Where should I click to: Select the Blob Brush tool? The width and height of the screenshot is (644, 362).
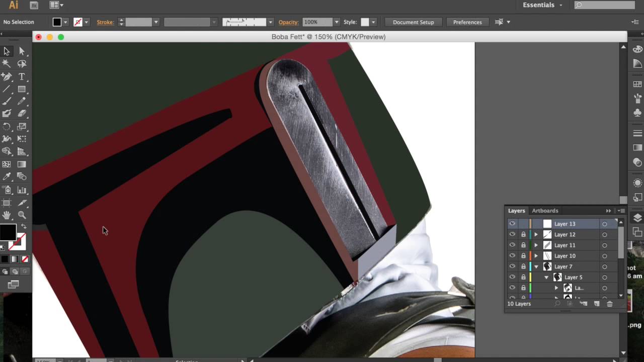tap(7, 114)
